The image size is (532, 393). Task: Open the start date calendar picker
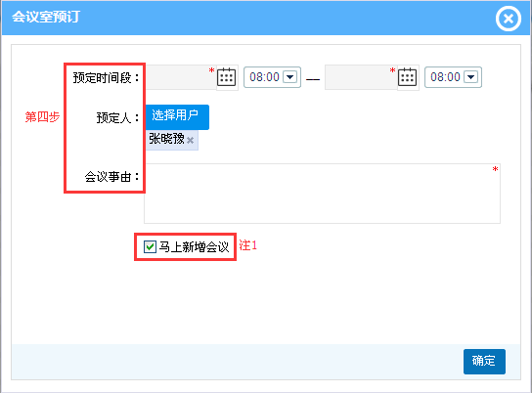tap(226, 77)
